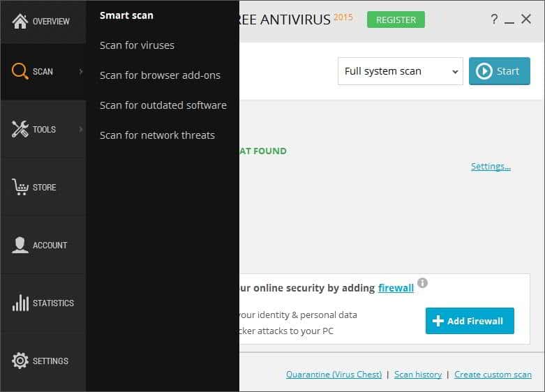Select the Scan magnifier icon
The width and height of the screenshot is (545, 392).
click(x=20, y=71)
